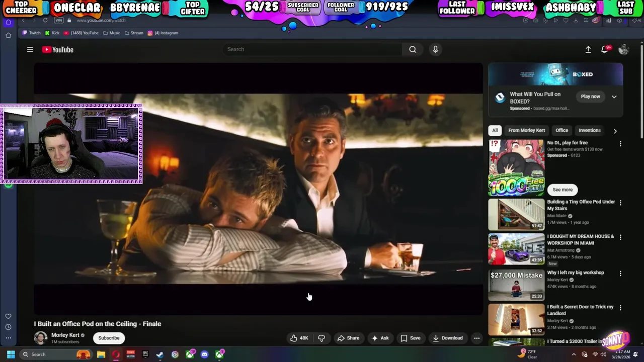Select the From Morley Kert chip
644x362 pixels.
526,130
